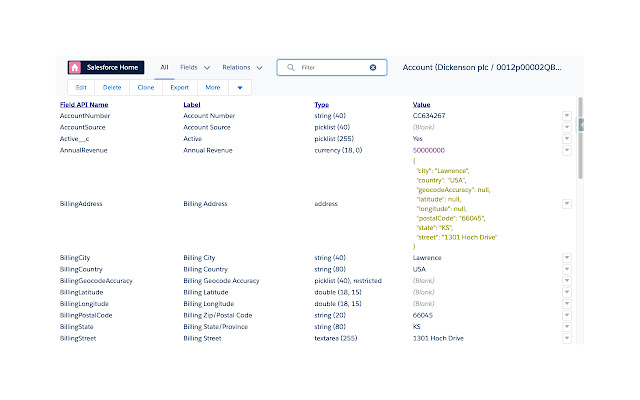Click BillingStreet value 1301 Hoch Drive
This screenshot has height=400, width=640.
click(x=438, y=338)
